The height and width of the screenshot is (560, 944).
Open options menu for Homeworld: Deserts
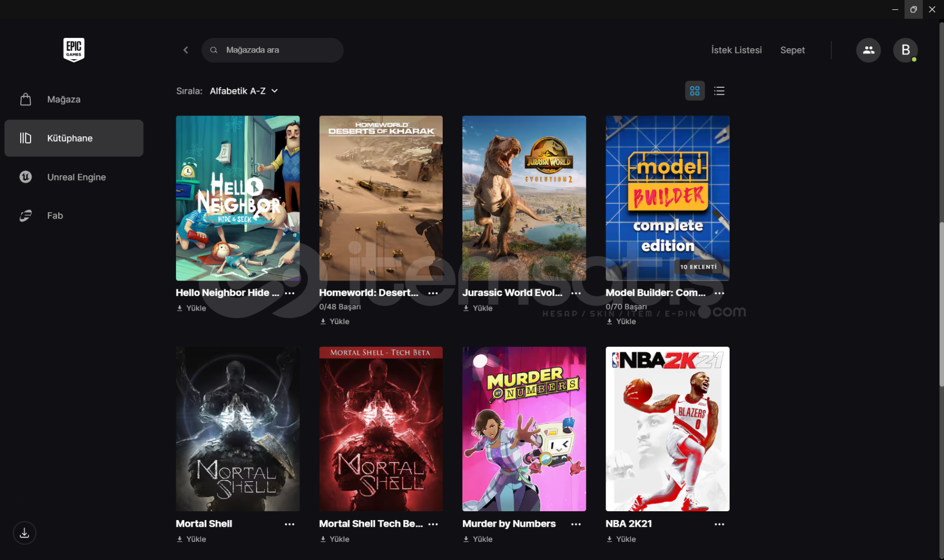[x=433, y=293]
